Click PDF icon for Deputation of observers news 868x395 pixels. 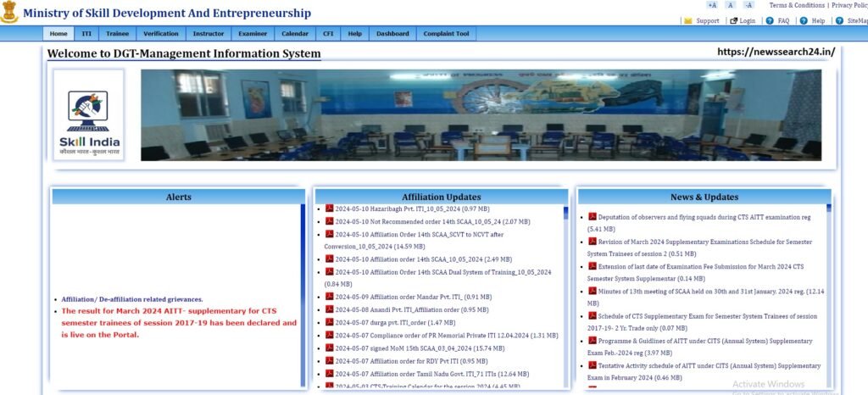(x=593, y=217)
